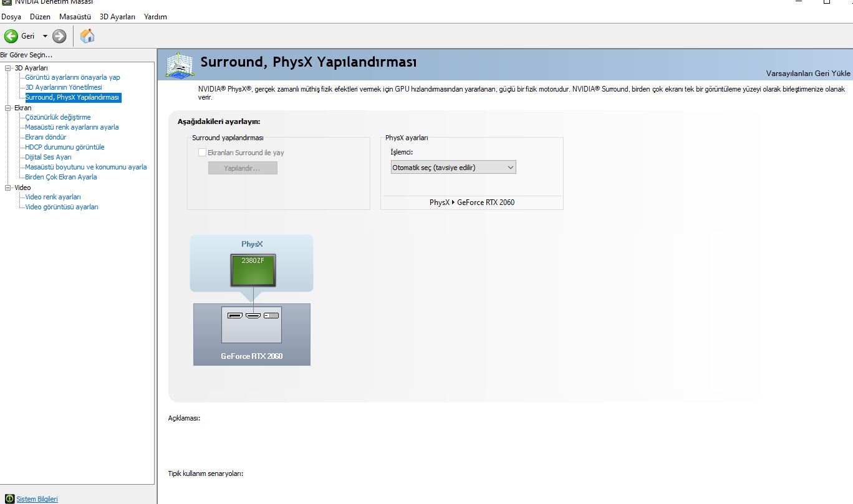Click the green Geri back arrow
Image resolution: width=853 pixels, height=504 pixels.
[x=11, y=36]
